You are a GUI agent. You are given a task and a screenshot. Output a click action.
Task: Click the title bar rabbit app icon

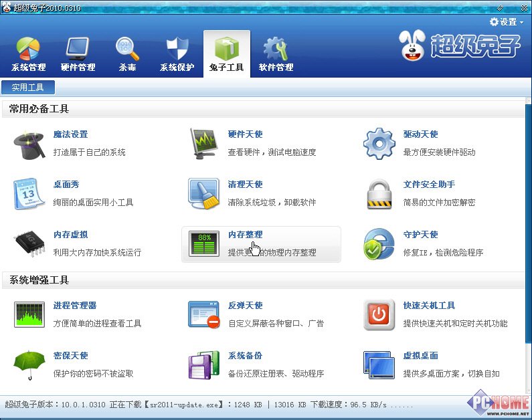pyautogui.click(x=6, y=7)
